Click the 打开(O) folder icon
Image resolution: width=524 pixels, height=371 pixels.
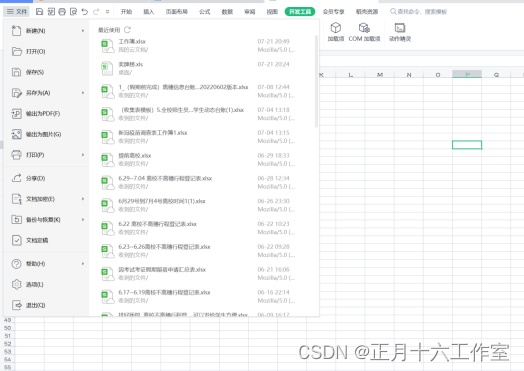(16, 51)
